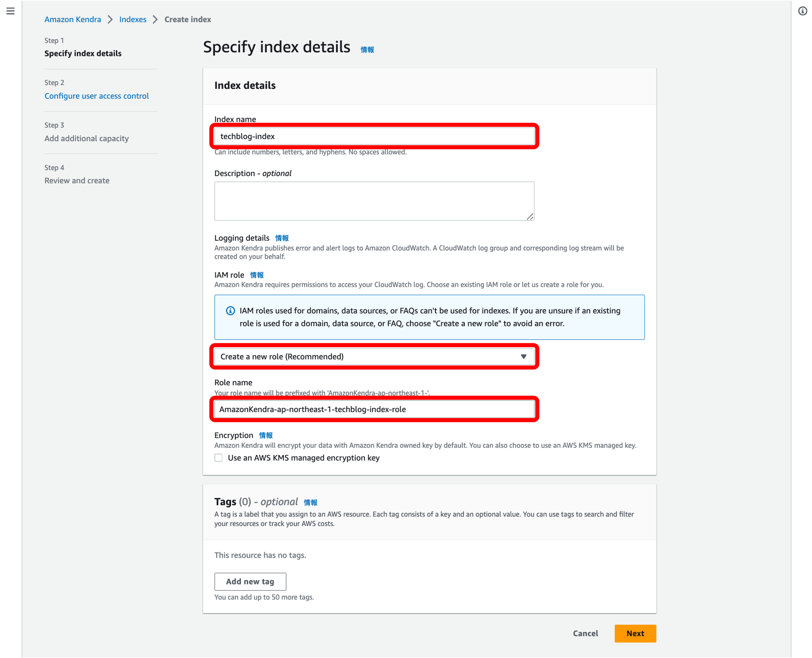Image resolution: width=812 pixels, height=658 pixels.
Task: Click the Create index breadcrumb text
Action: [x=188, y=19]
